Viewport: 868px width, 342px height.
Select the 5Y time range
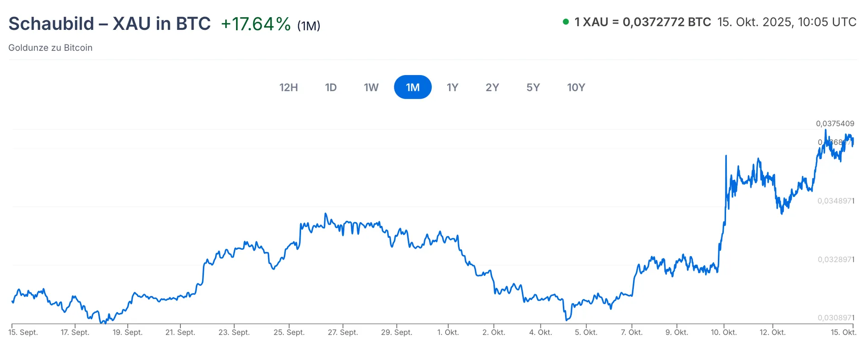pos(533,87)
